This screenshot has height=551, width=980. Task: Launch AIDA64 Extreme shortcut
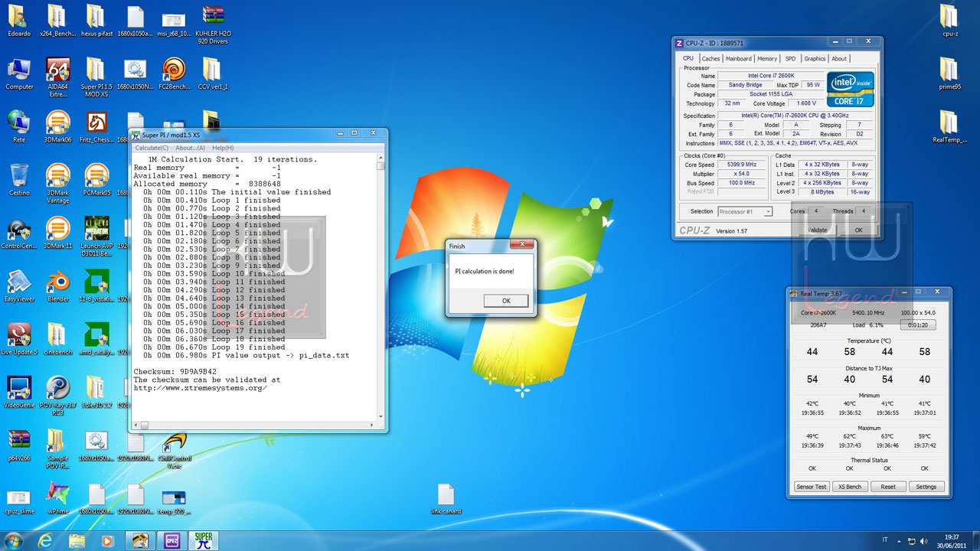pyautogui.click(x=58, y=77)
